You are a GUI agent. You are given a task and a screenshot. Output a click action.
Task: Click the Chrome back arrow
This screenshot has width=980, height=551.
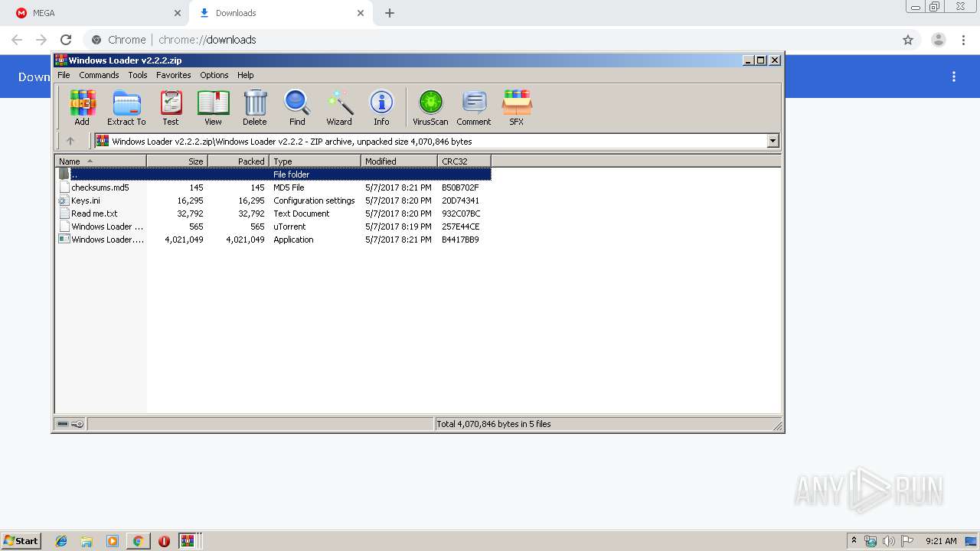(17, 40)
